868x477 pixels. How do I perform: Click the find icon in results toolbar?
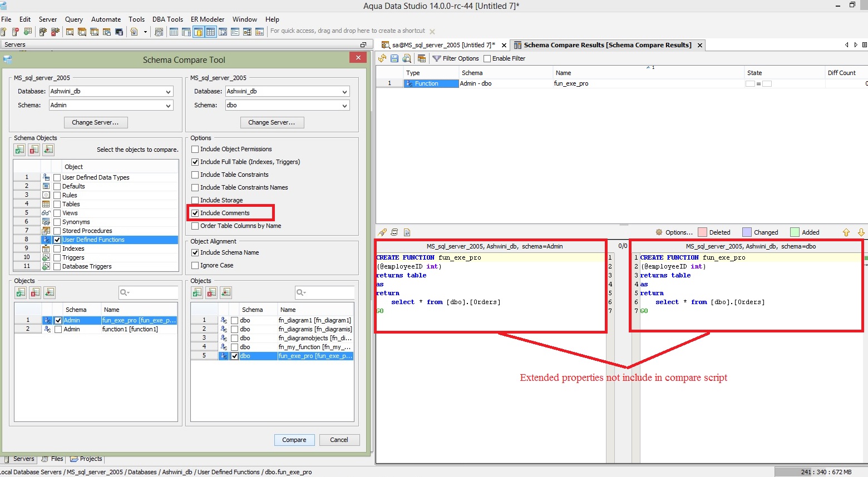click(x=407, y=58)
